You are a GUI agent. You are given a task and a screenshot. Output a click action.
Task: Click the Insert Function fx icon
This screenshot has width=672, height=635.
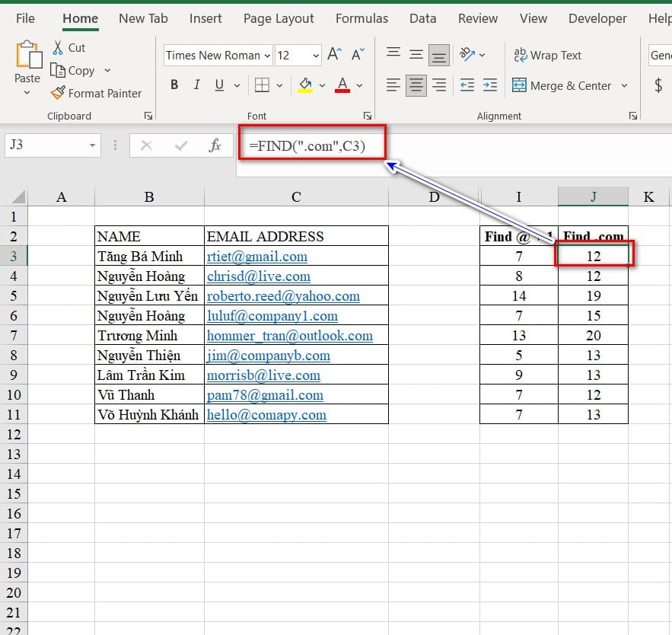tap(215, 145)
